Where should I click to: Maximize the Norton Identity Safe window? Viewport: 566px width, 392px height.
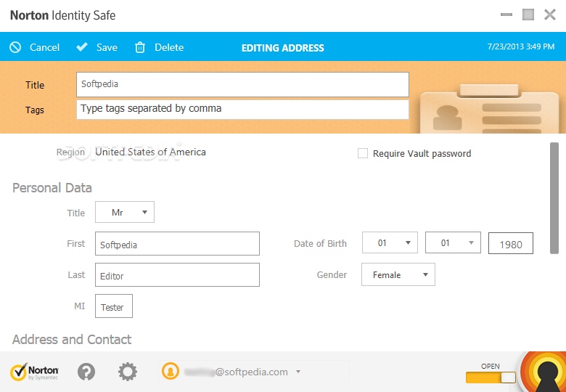[x=528, y=15]
